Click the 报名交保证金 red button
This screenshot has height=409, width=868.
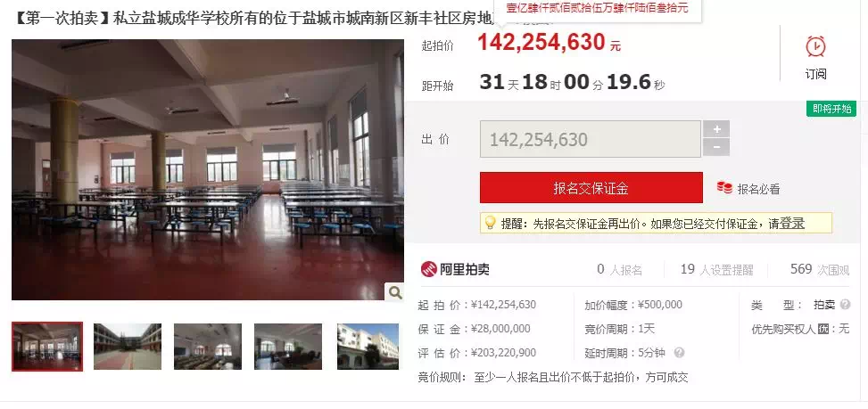click(591, 188)
